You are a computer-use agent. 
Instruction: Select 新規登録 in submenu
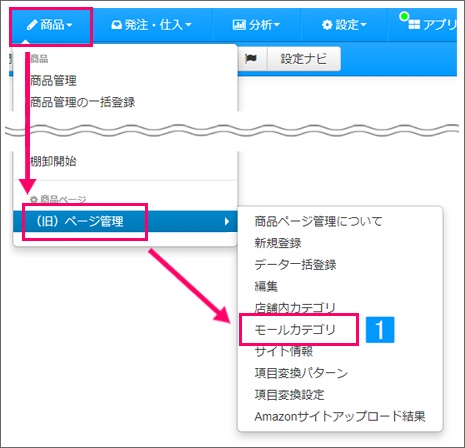278,243
